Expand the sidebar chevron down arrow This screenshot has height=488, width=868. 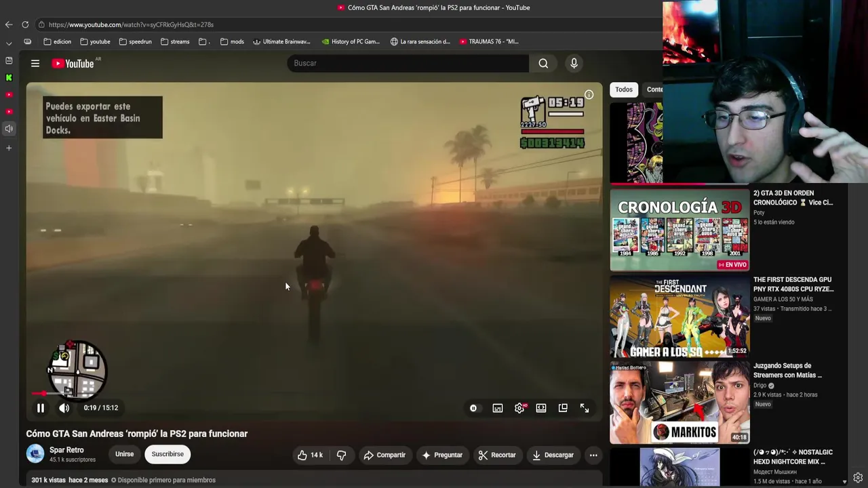click(9, 43)
